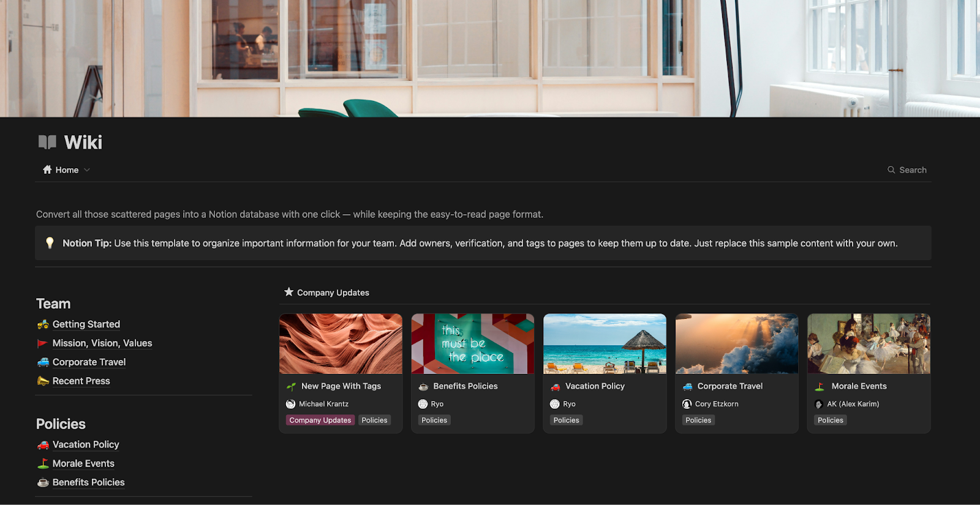This screenshot has height=505, width=980.
Task: Click the red flag Mission icon
Action: [42, 343]
